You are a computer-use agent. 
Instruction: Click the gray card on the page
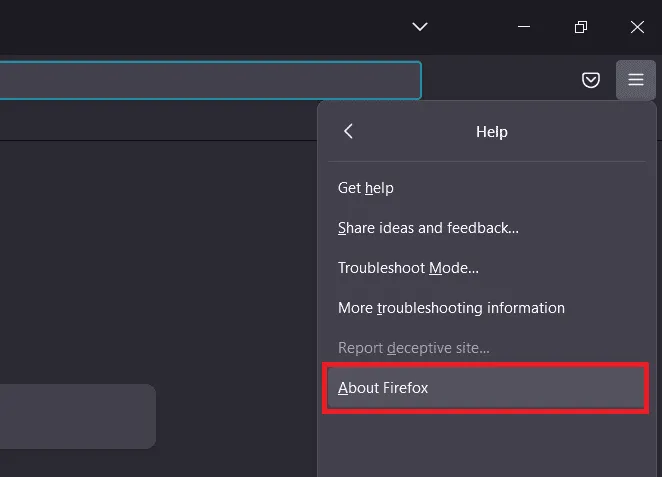pos(78,416)
